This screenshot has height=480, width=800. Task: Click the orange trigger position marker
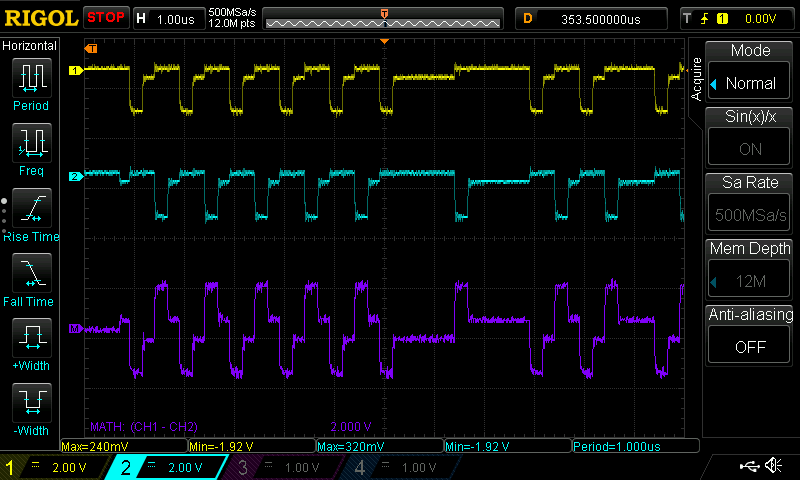[x=384, y=13]
